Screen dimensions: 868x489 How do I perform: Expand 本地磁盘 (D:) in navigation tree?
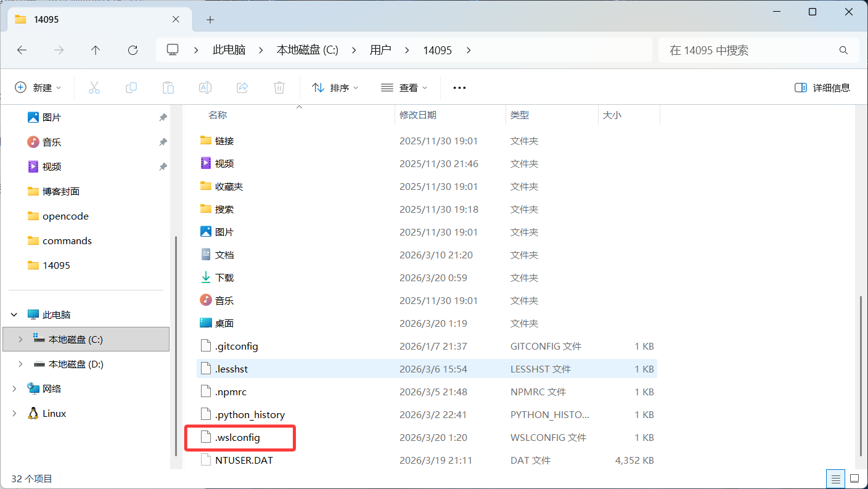tap(20, 364)
